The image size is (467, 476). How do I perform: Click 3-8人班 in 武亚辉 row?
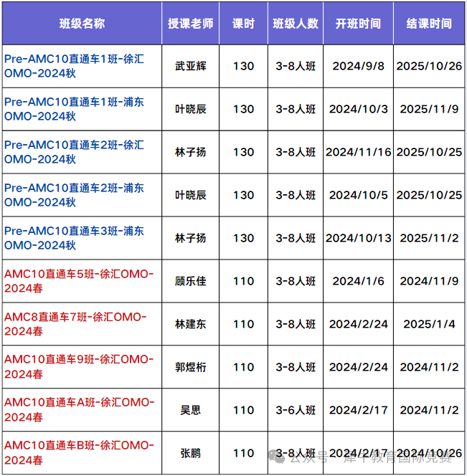296,66
